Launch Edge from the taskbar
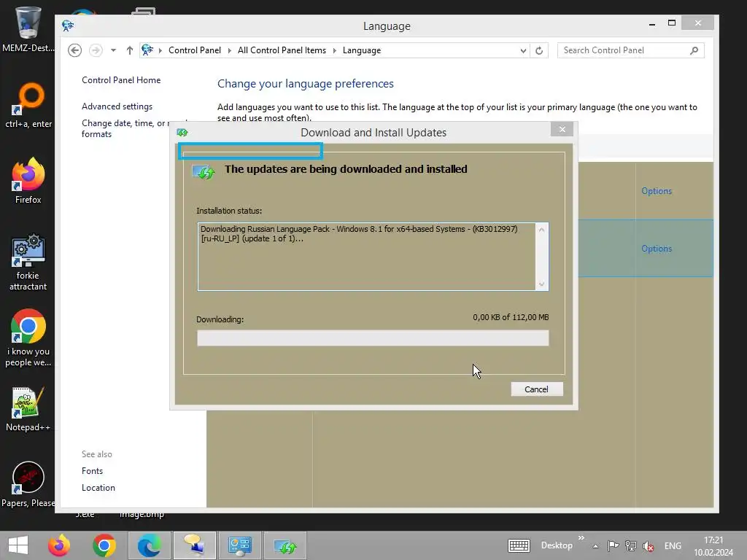The height and width of the screenshot is (560, 747). (x=149, y=545)
